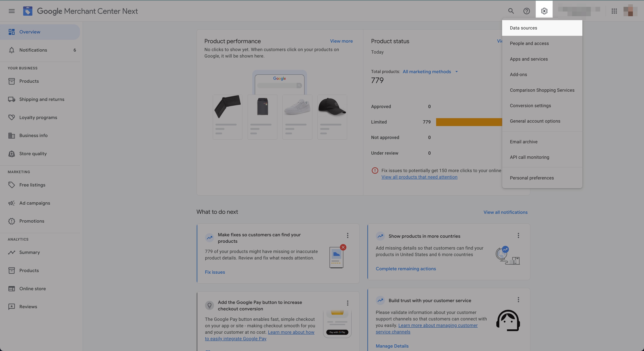Open the help question mark icon
Viewport: 644px width, 351px height.
(526, 11)
